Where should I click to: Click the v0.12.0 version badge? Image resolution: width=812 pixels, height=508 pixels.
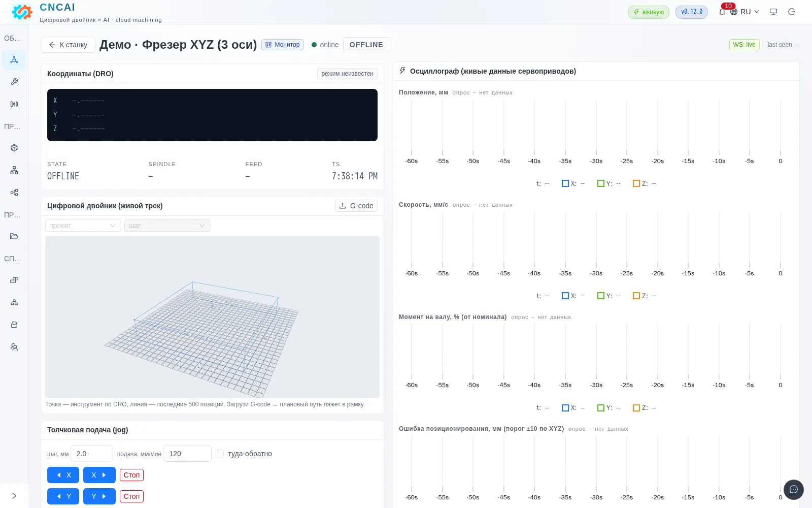coord(692,12)
